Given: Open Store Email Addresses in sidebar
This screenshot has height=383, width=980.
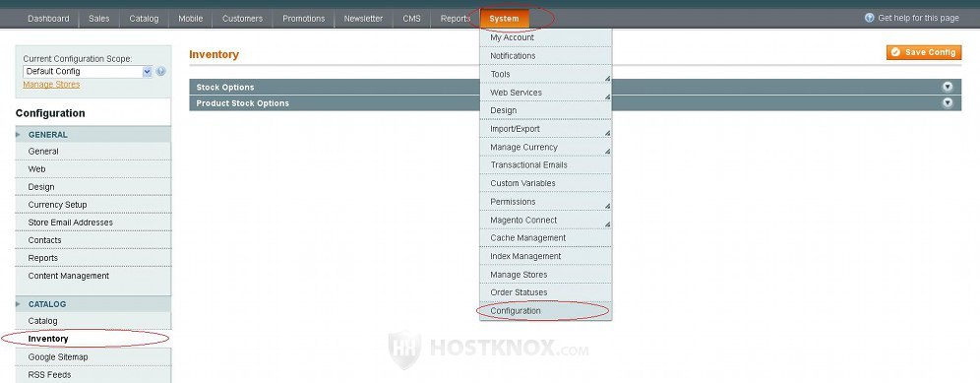Looking at the screenshot, I should click(x=93, y=223).
